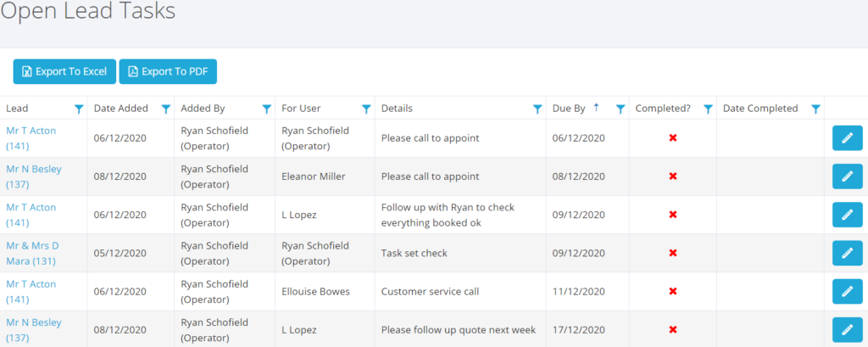Viewport: 868px width, 347px height.
Task: Click the Completed? column filter icon
Action: [x=708, y=109]
